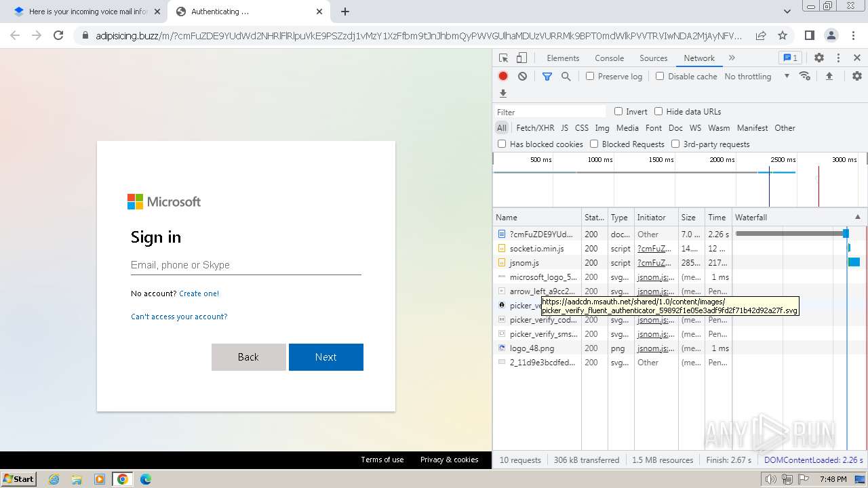The width and height of the screenshot is (868, 488).
Task: Open the Chrome profile avatar
Action: 831,35
